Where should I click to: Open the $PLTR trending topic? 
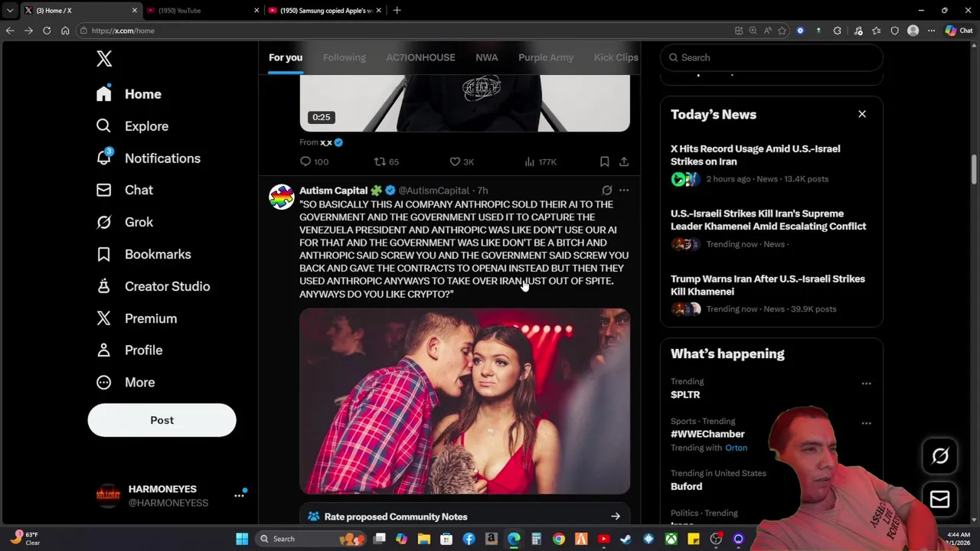685,395
